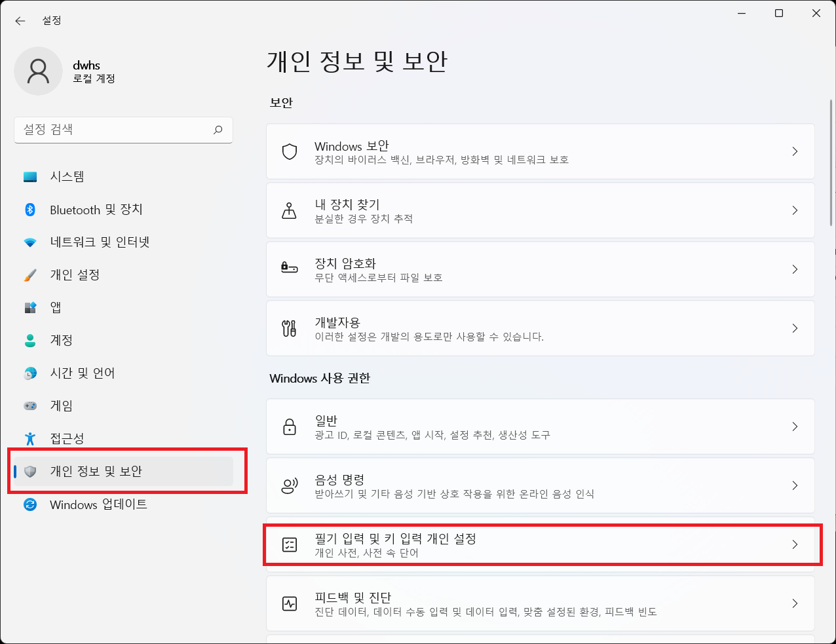The image size is (836, 644).
Task: Expand Windows 보안 chevron arrow
Action: click(x=795, y=151)
